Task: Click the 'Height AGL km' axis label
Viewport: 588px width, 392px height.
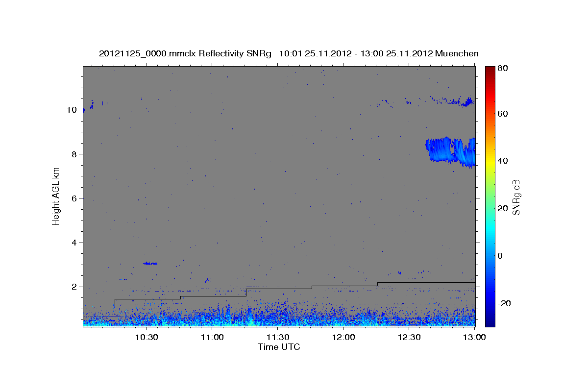Action: 56,196
